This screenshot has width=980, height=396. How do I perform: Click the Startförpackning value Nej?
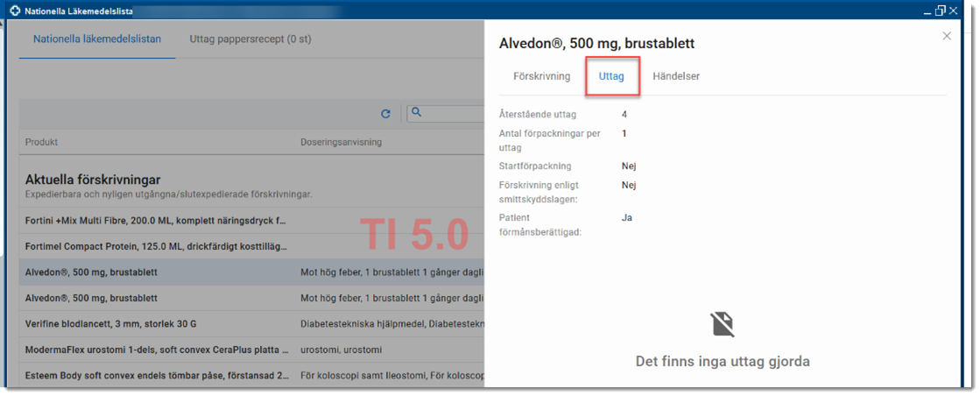click(629, 166)
